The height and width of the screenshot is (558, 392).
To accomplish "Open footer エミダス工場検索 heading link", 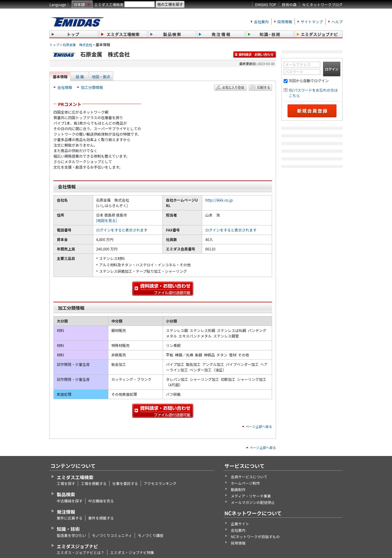I will pos(75,478).
